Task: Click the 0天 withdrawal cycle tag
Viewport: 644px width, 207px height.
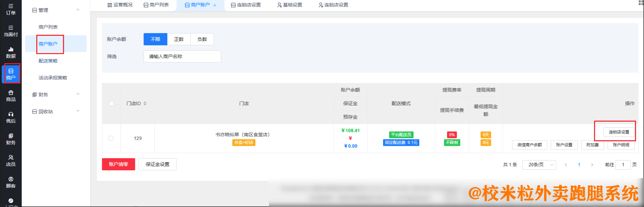Action: coord(486,135)
